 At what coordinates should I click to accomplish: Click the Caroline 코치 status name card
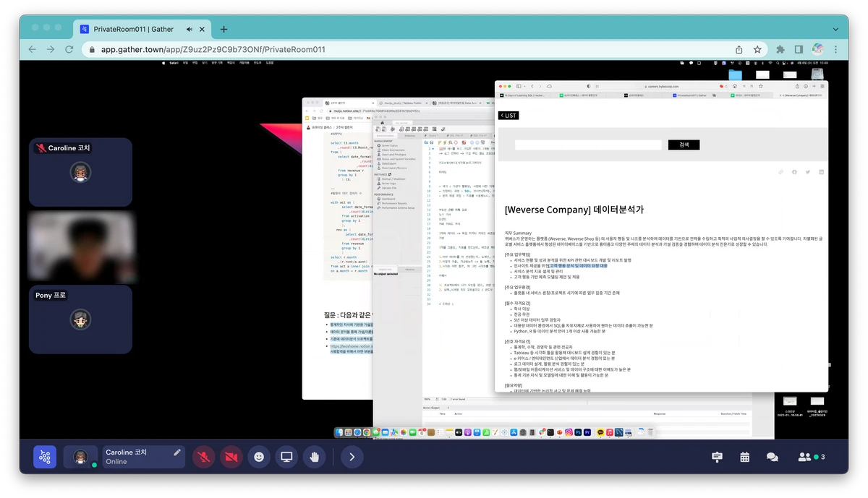pyautogui.click(x=143, y=457)
